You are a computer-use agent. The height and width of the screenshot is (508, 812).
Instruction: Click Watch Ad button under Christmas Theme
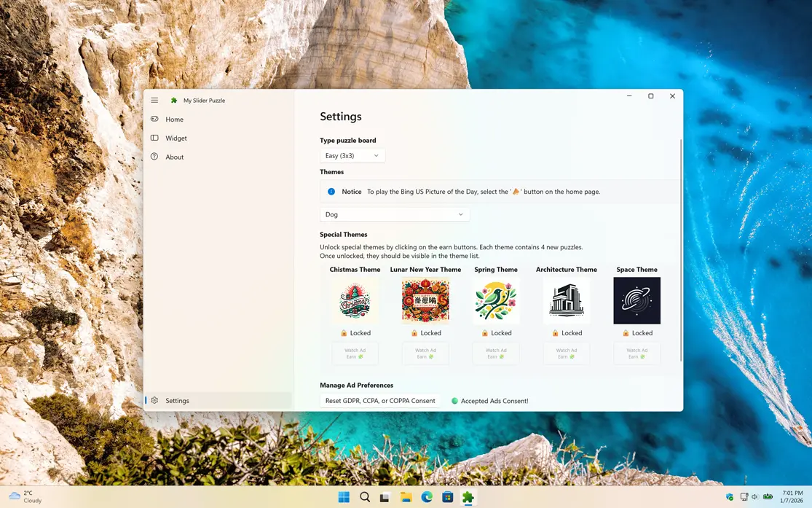355,353
